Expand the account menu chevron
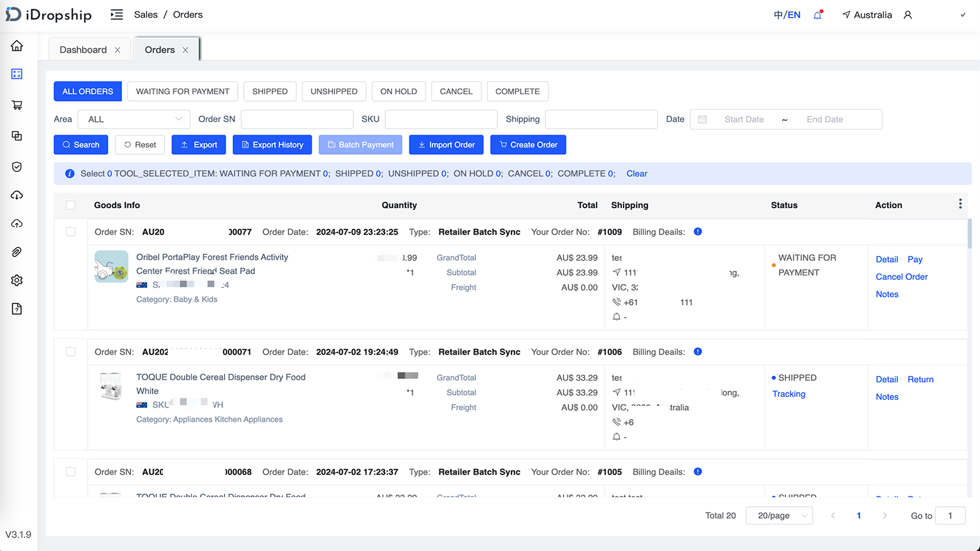 [x=963, y=15]
